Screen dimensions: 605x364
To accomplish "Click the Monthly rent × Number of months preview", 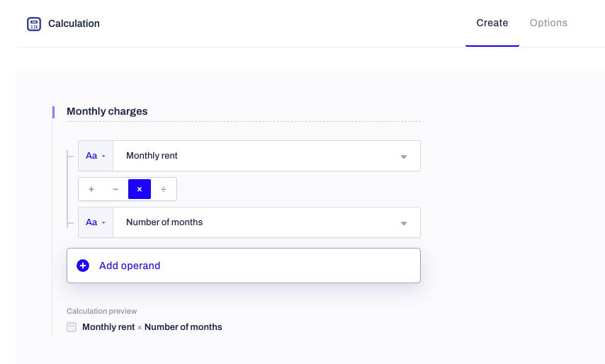I will tap(152, 327).
